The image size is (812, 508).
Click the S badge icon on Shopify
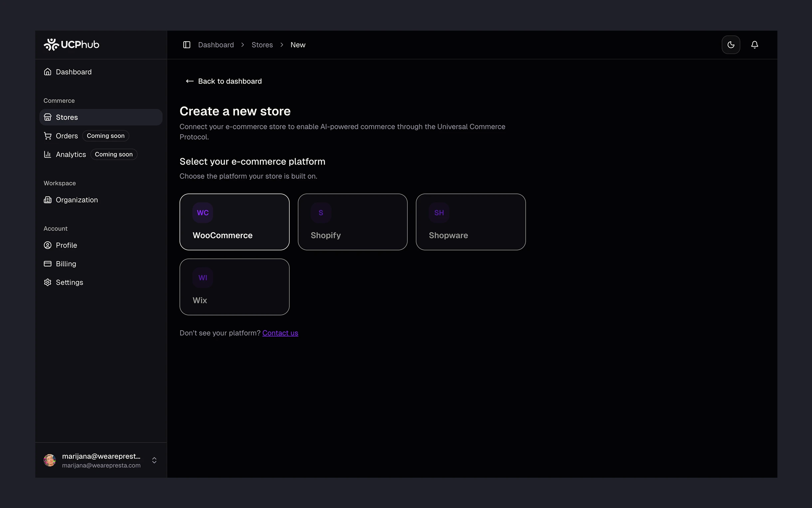(321, 213)
